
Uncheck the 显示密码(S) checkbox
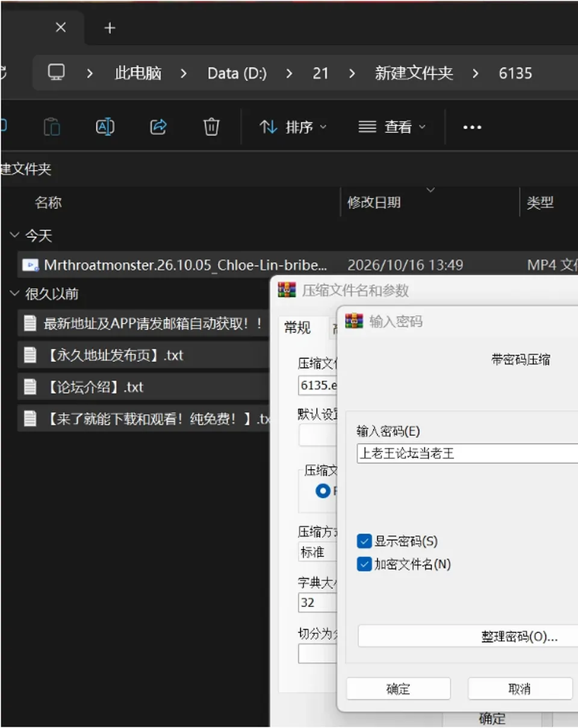coord(364,541)
